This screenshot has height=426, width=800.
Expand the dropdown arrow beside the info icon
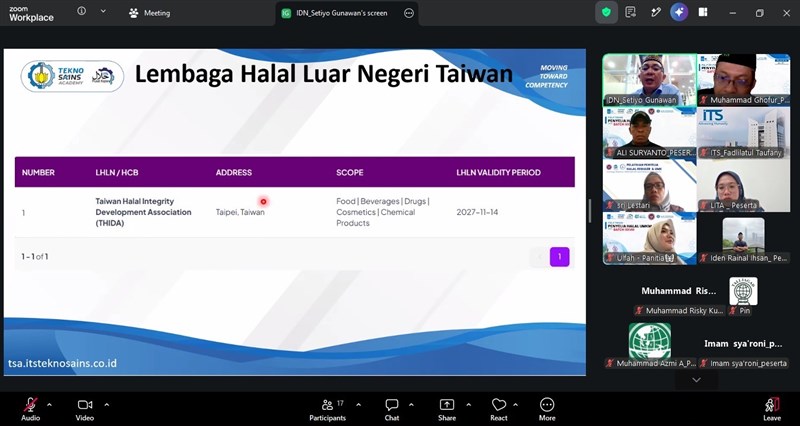pyautogui.click(x=103, y=11)
